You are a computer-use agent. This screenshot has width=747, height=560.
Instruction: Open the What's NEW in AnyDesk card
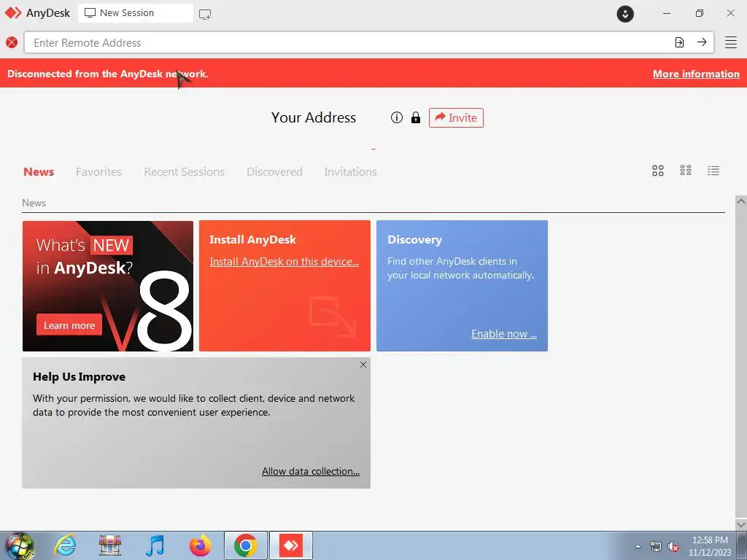[108, 286]
